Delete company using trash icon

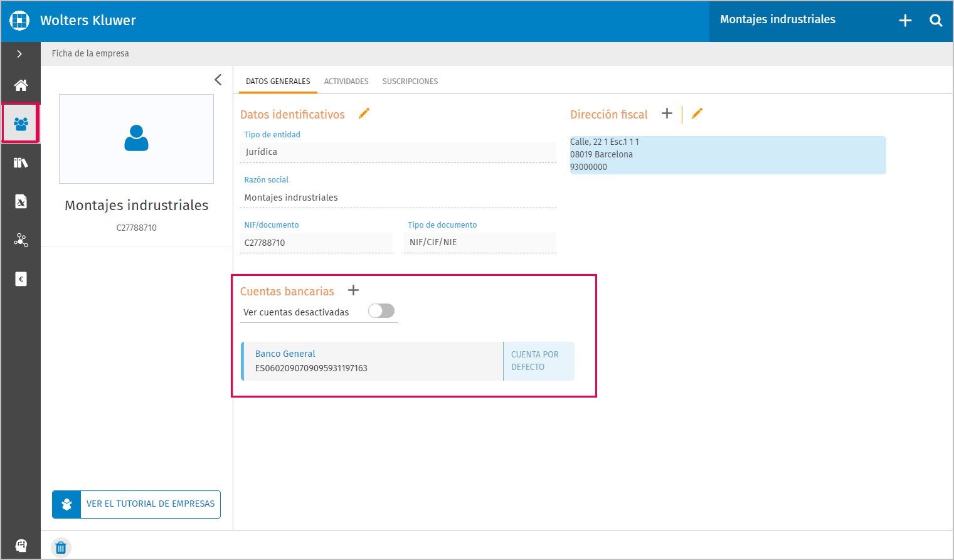[x=61, y=547]
